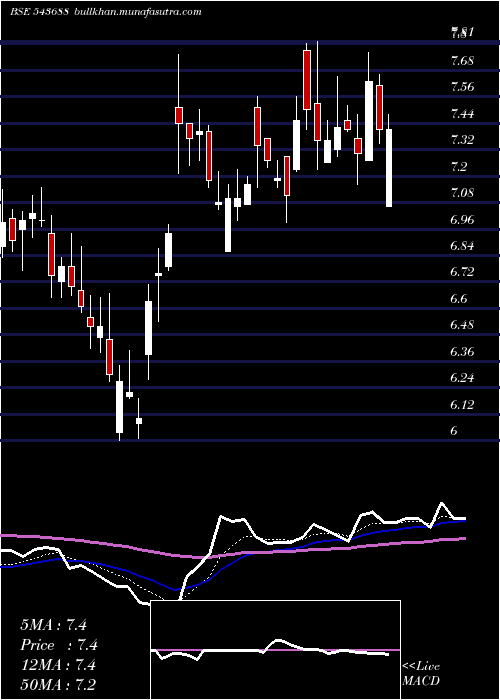The width and height of the screenshot is (500, 700).
Task: Click the Price : 7.4 legend entry
Action: [x=59, y=645]
